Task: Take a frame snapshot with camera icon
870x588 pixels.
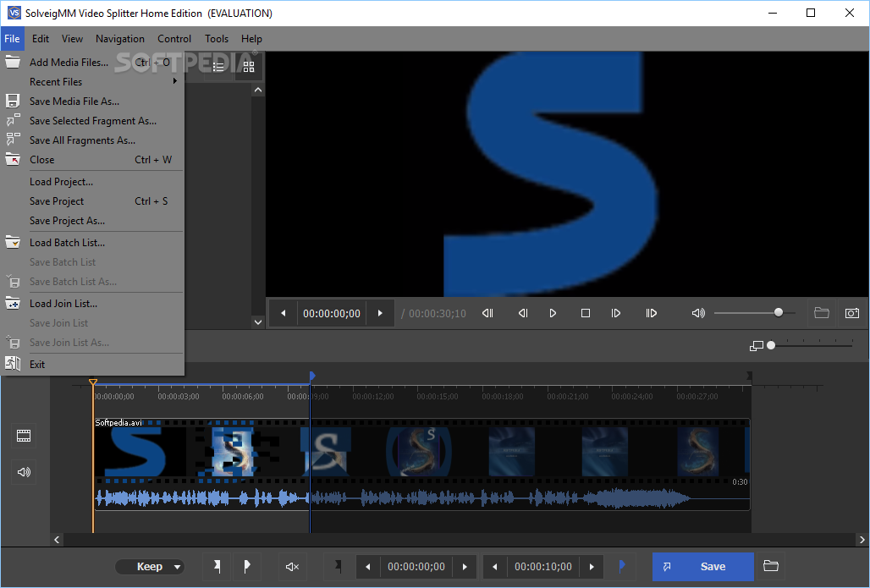Action: click(x=852, y=313)
